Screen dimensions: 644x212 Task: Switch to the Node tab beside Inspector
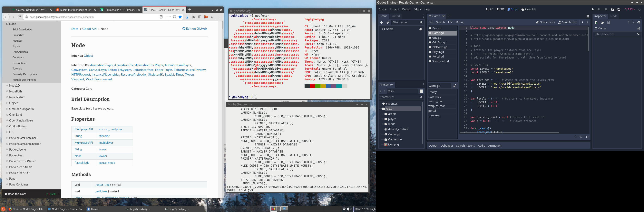click(613, 16)
